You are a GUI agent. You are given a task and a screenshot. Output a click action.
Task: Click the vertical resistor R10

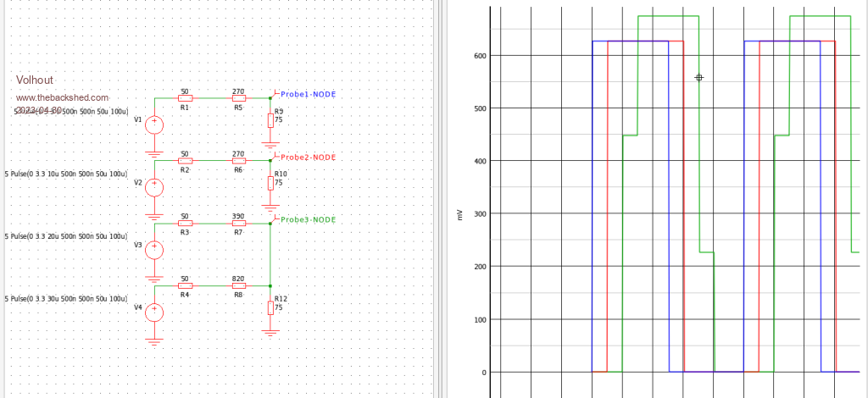click(x=270, y=182)
